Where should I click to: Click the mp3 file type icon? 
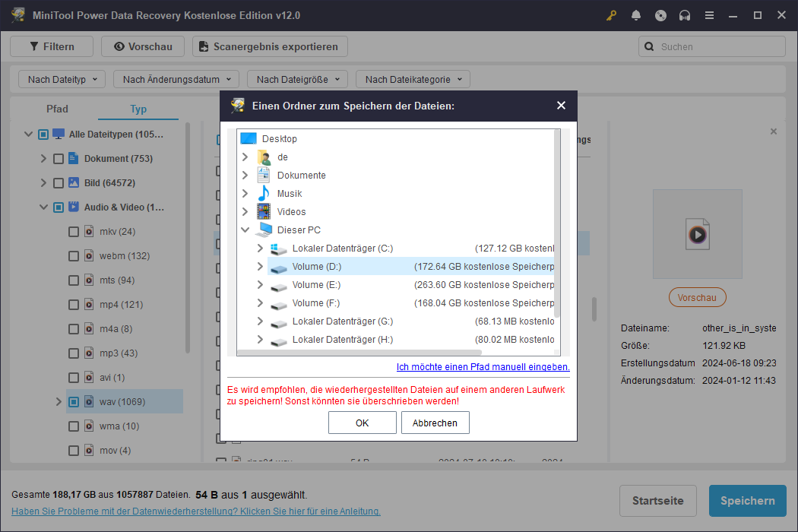(89, 353)
